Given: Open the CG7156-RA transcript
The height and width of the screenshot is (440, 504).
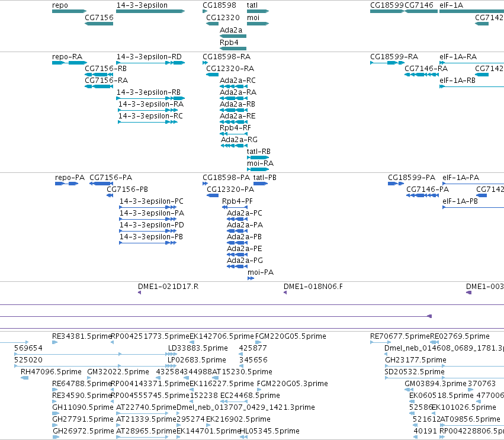Looking at the screenshot, I should coord(99,86).
